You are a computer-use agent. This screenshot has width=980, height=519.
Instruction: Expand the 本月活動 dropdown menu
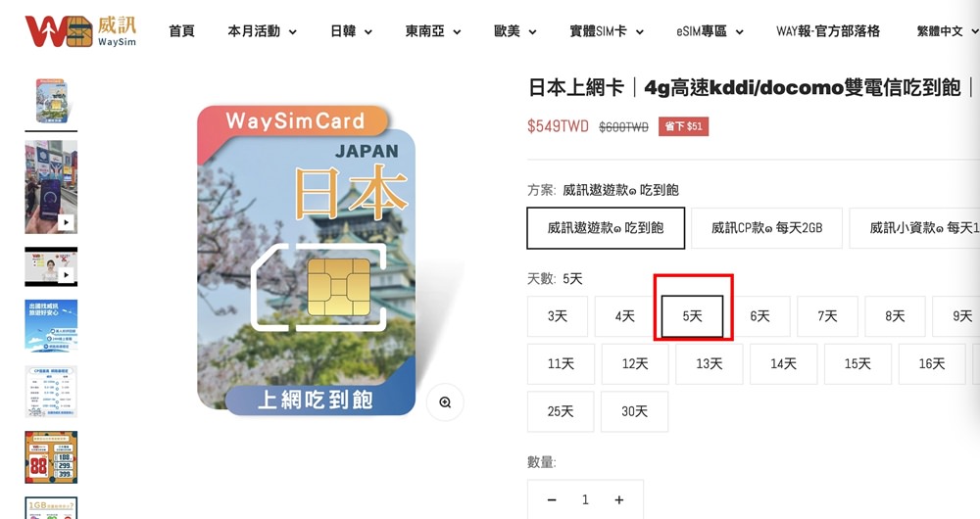point(262,31)
